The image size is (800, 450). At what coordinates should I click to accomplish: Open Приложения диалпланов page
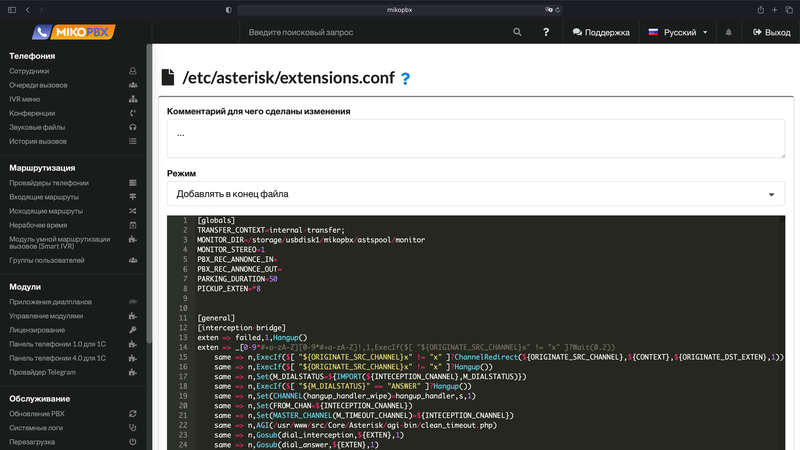(51, 302)
